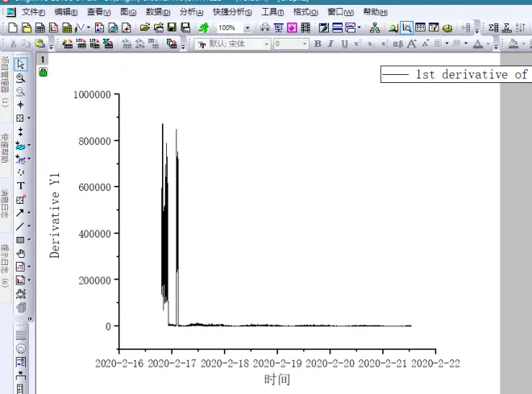Create a new workbook from toolbar
This screenshot has height=394, width=532.
point(40,27)
